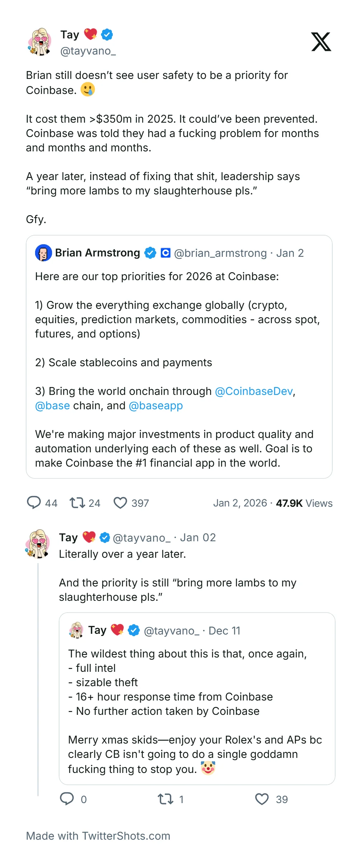Open Tay's avatar in the reply thread
This screenshot has height=868, width=357.
[38, 543]
